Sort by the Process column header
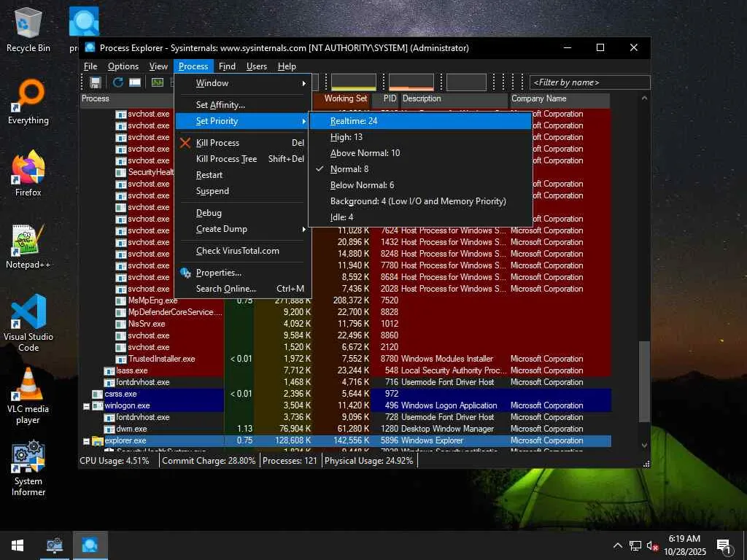 pos(127,98)
